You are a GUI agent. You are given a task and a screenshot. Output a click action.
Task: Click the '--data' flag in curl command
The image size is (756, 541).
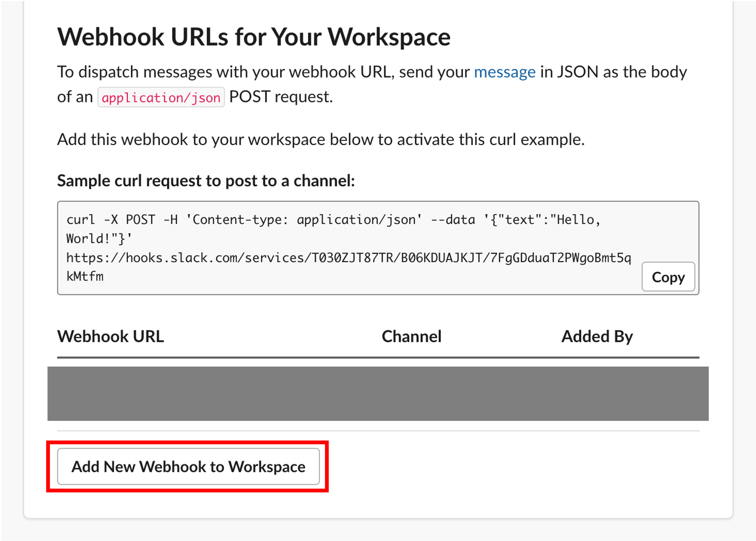[453, 220]
